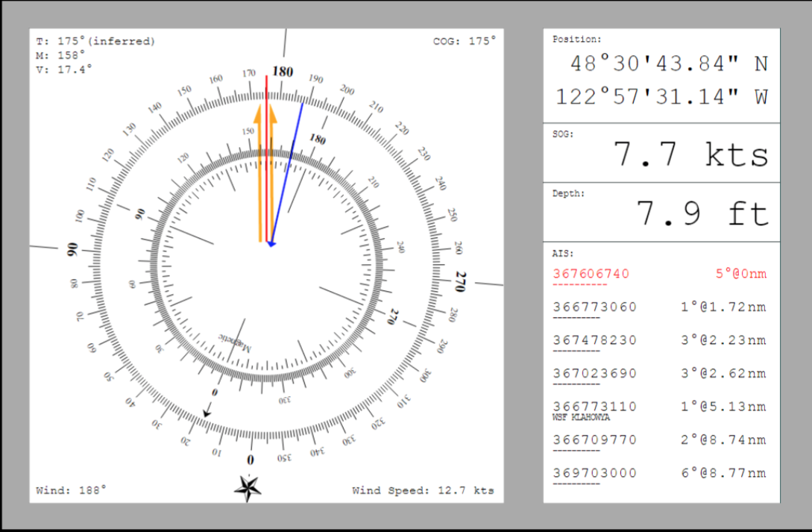Click the bold 180 label on outer ring

pyautogui.click(x=283, y=72)
